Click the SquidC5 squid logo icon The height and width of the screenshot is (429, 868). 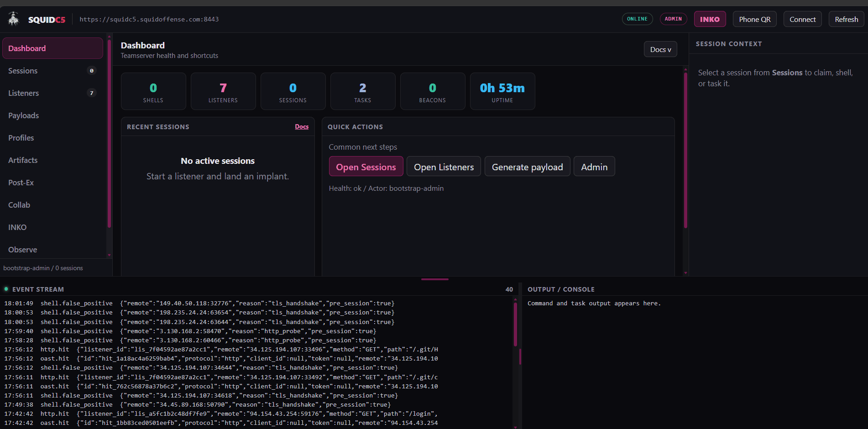pos(14,19)
